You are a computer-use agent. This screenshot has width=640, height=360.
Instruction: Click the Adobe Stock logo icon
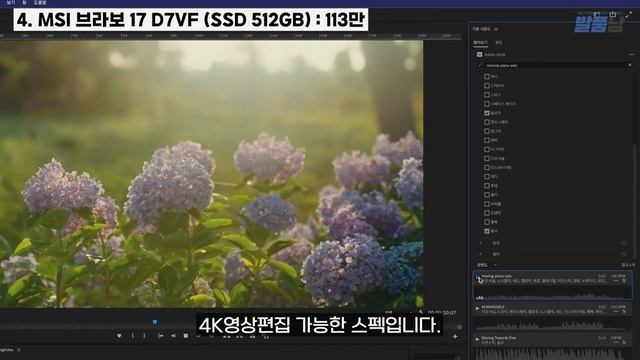click(480, 54)
